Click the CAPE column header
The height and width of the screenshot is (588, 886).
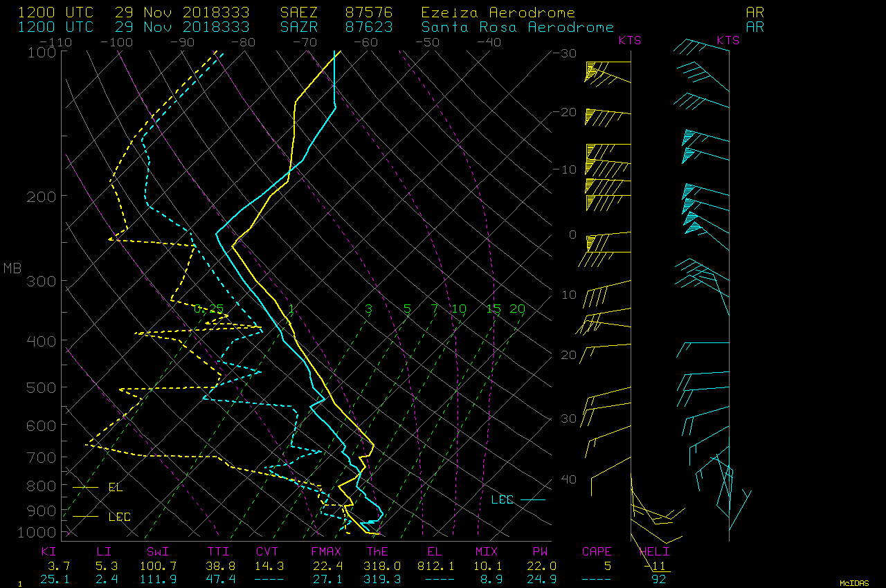pyautogui.click(x=596, y=551)
